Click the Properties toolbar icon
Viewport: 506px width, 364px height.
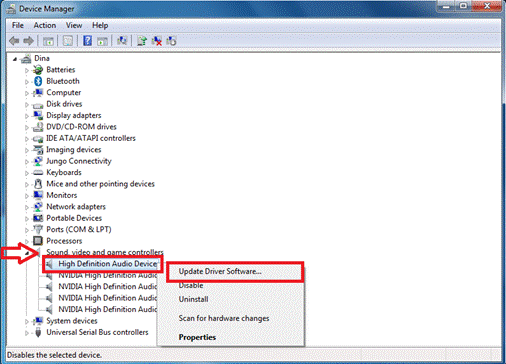[x=68, y=41]
